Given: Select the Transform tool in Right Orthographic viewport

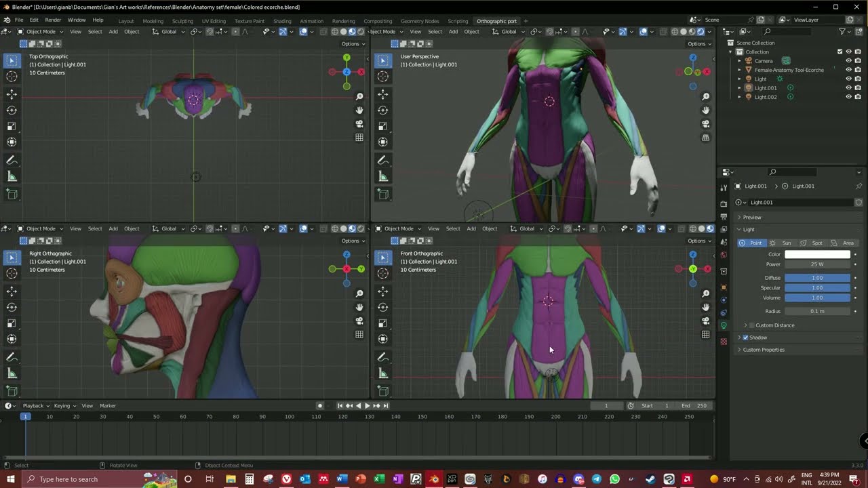Looking at the screenshot, I should [x=12, y=339].
